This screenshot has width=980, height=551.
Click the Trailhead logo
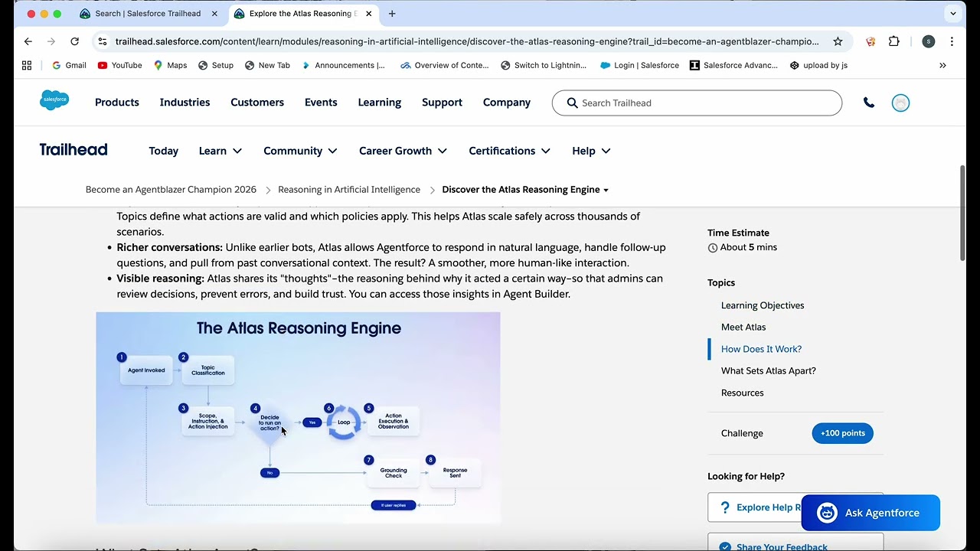(73, 150)
